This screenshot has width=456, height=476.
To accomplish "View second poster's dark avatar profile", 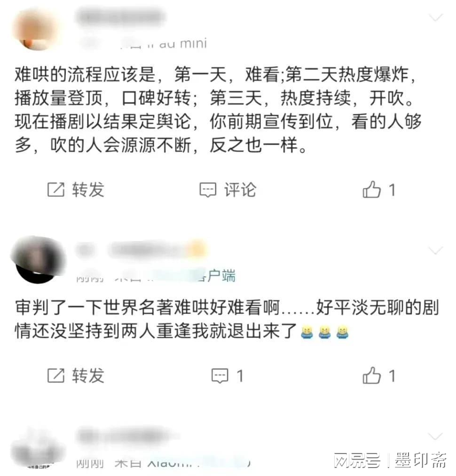I will [38, 259].
